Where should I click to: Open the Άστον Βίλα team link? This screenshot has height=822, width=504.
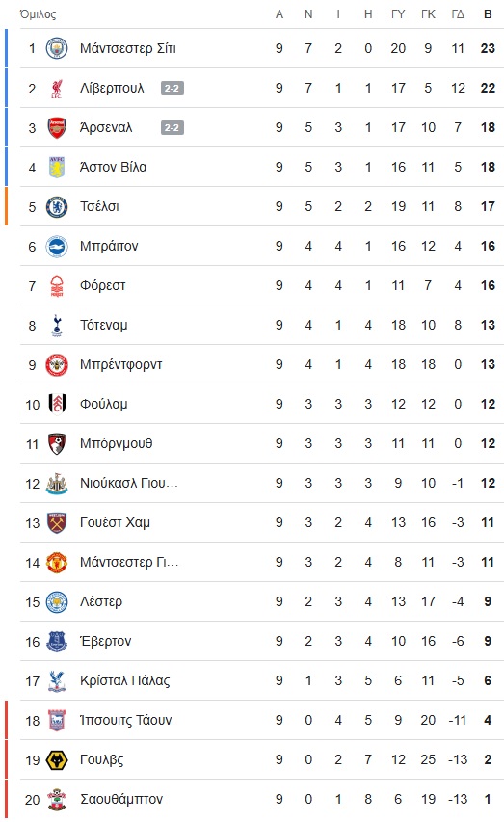click(114, 167)
